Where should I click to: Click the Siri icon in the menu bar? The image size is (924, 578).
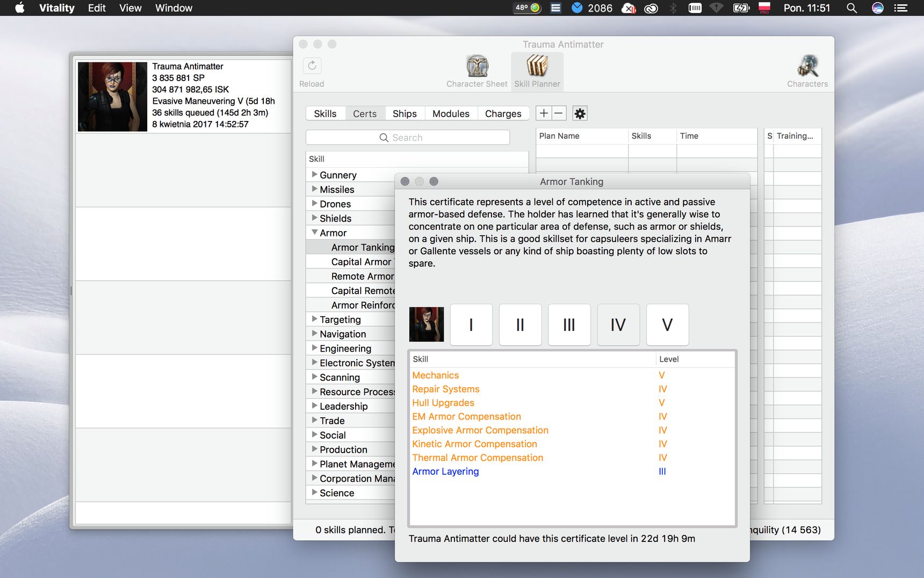click(x=878, y=8)
